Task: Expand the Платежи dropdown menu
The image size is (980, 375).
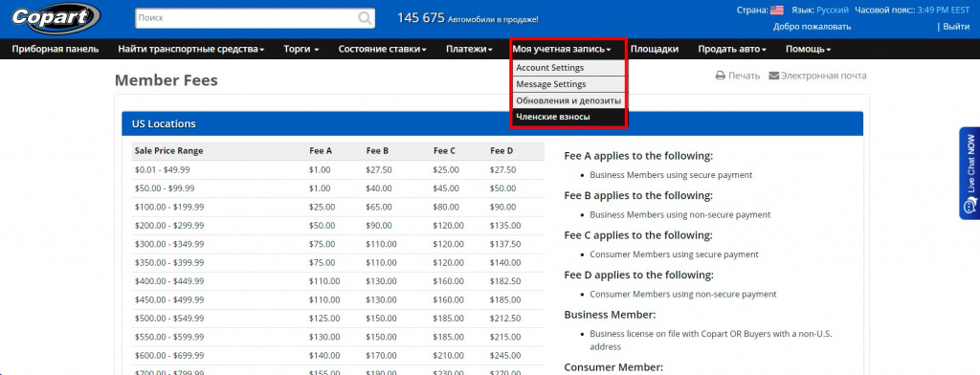Action: [x=469, y=49]
